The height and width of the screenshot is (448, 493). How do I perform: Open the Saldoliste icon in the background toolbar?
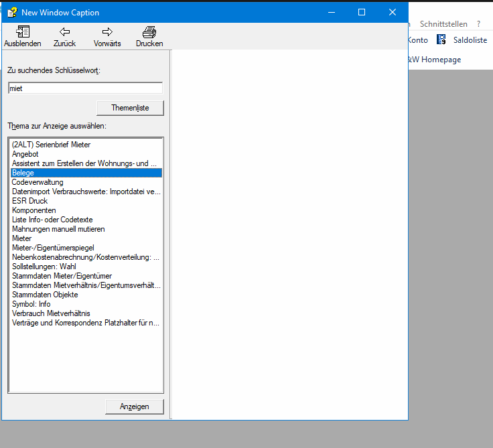[x=441, y=40]
